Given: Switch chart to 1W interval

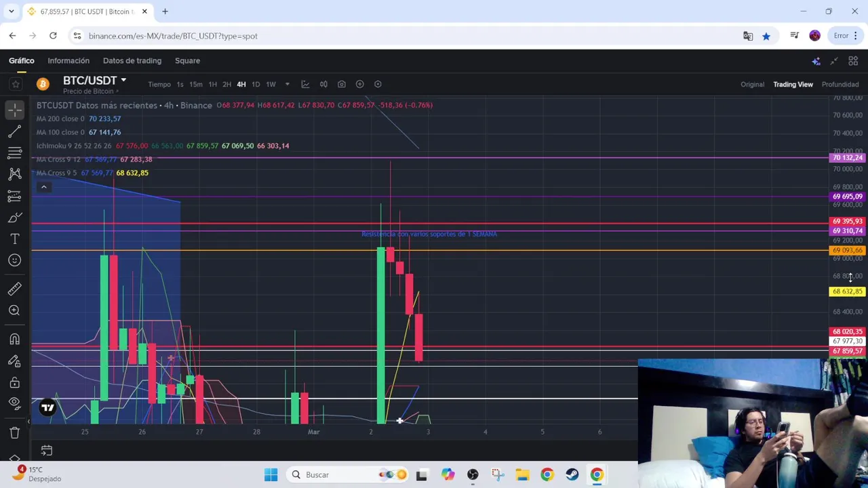Looking at the screenshot, I should coord(271,84).
